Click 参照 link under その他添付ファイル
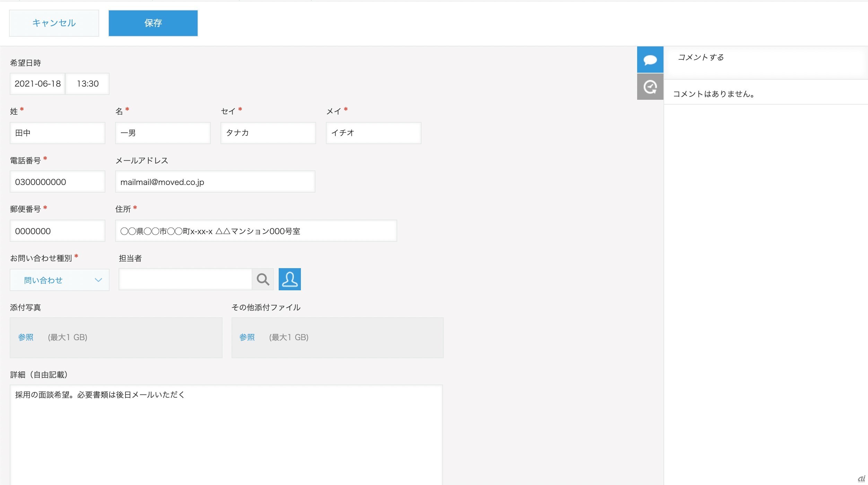The width and height of the screenshot is (868, 485). [247, 337]
